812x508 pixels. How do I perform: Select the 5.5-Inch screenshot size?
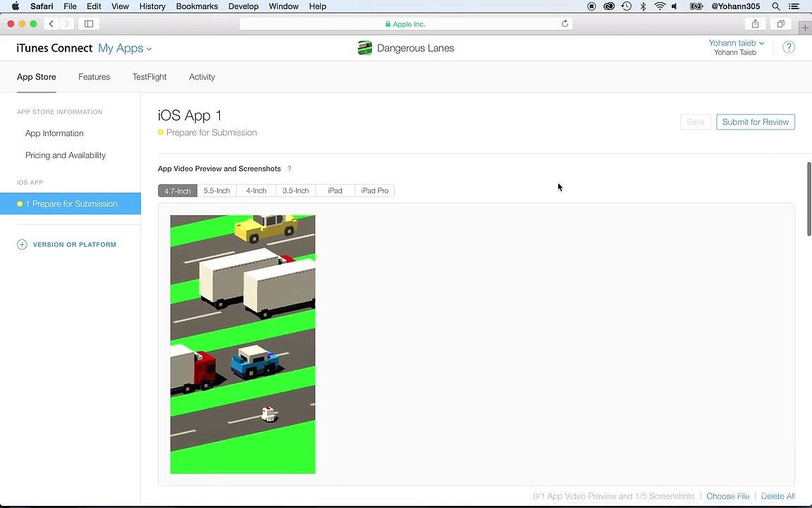(216, 190)
